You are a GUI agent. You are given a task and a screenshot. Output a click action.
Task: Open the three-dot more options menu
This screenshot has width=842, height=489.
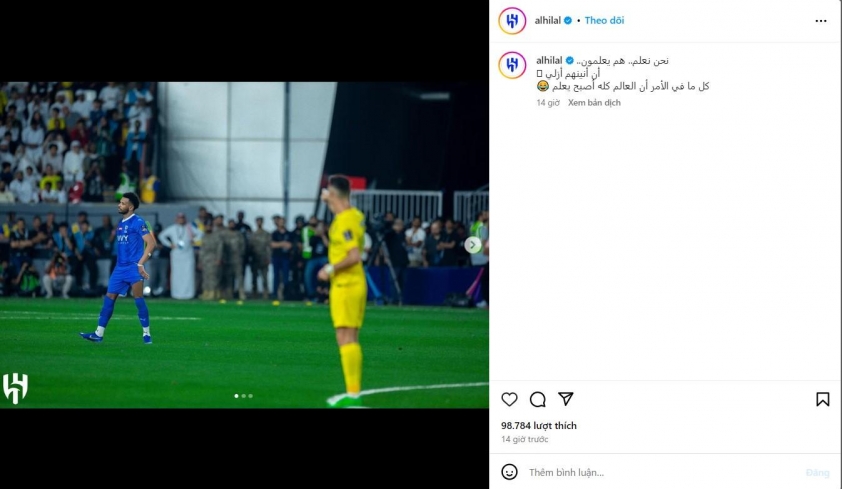821,21
